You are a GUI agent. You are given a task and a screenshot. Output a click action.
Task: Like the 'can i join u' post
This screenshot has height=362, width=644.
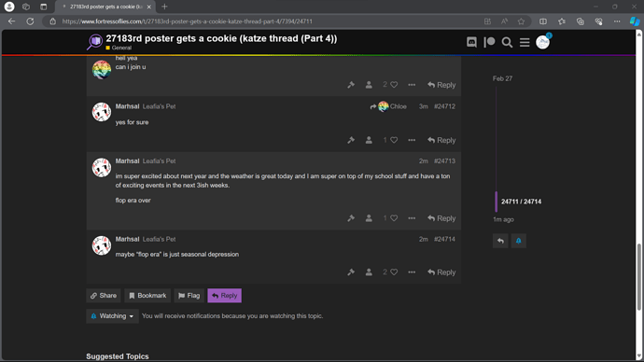point(394,85)
